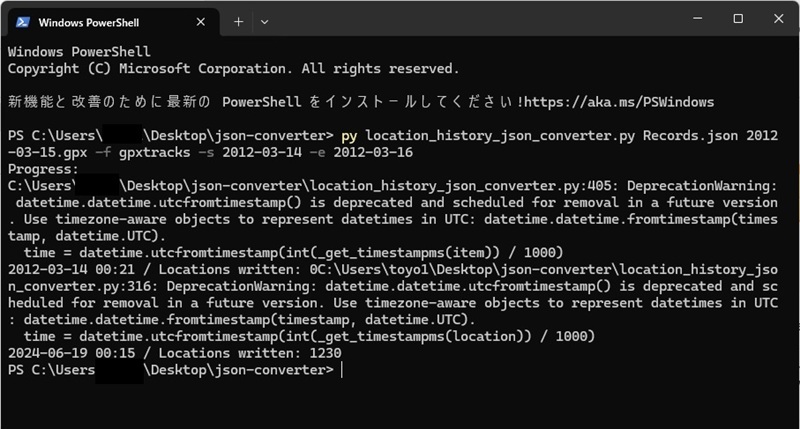
Task: Click the Microsoft Corporation copyright line
Action: [233, 69]
